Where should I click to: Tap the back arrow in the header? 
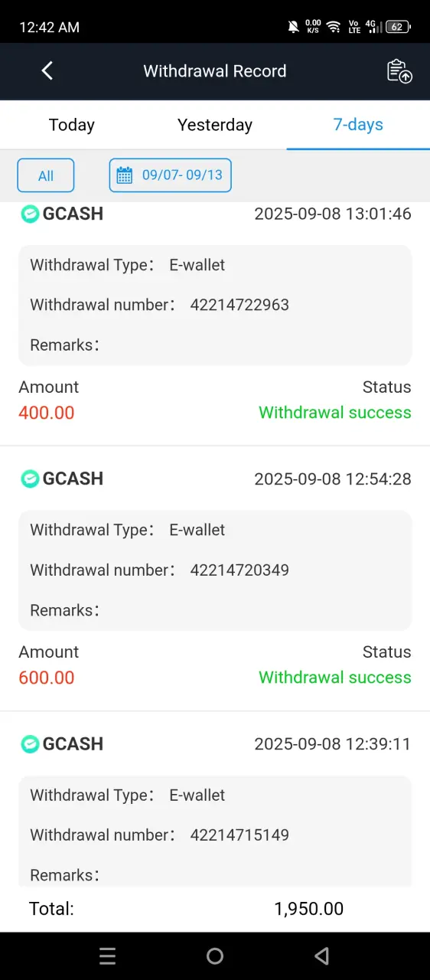click(47, 71)
